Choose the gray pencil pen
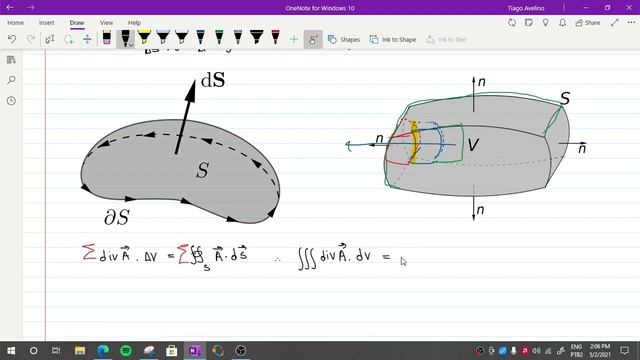This screenshot has width=640, height=360. tap(238, 38)
